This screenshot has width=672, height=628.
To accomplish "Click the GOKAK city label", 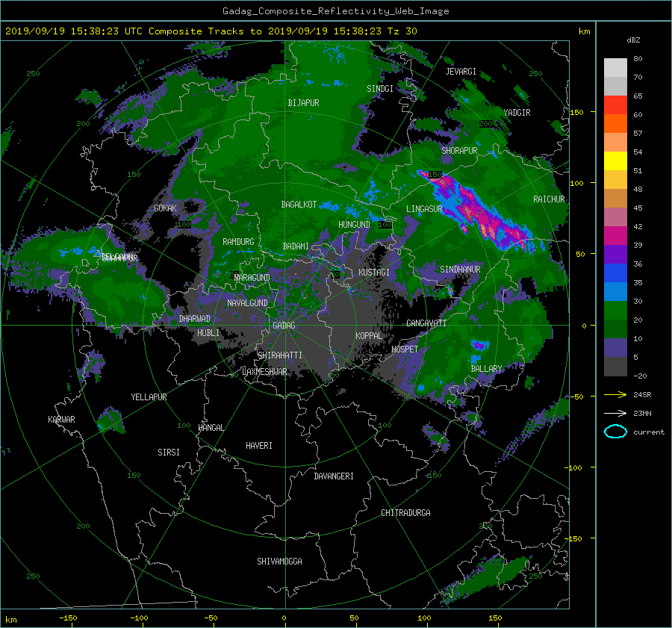I will coord(166,208).
